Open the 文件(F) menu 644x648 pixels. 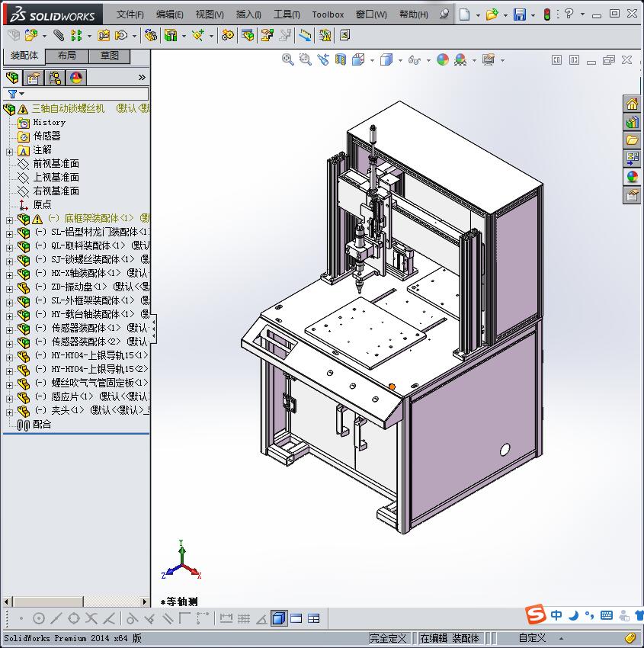pos(130,14)
